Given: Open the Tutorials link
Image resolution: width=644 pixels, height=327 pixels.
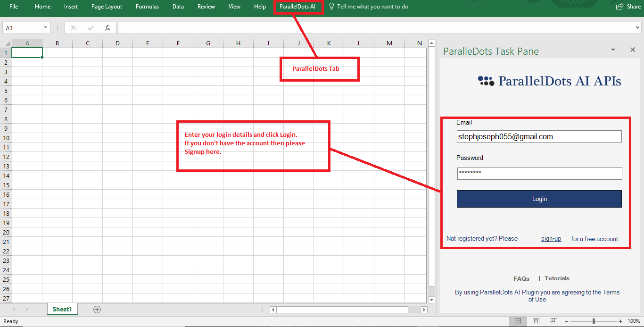Looking at the screenshot, I should [557, 278].
